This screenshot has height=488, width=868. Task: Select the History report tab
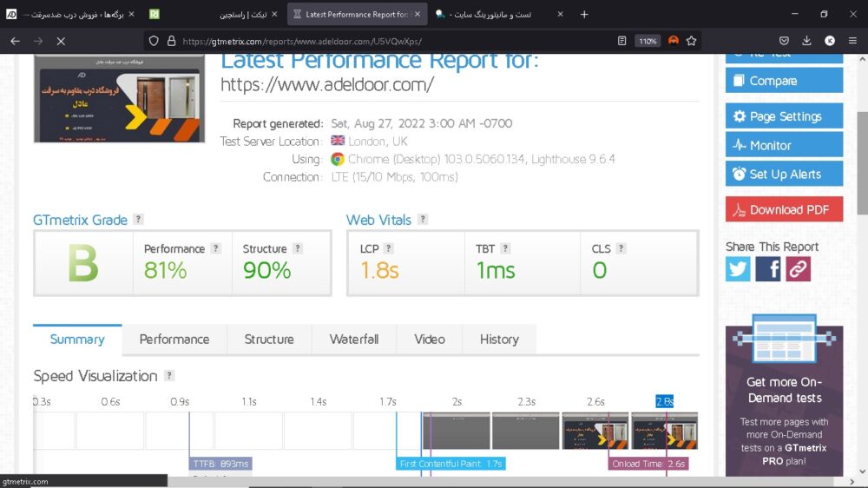pos(499,339)
